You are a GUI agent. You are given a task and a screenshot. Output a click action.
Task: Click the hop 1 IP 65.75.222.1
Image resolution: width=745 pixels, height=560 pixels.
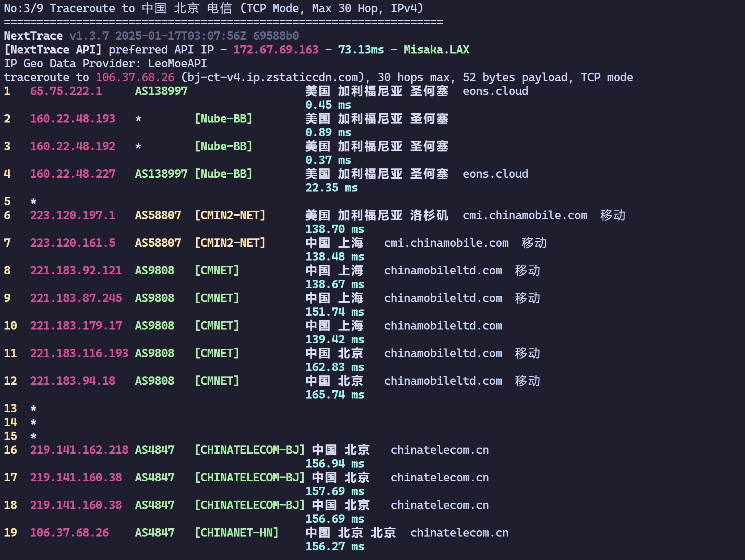[x=66, y=91]
